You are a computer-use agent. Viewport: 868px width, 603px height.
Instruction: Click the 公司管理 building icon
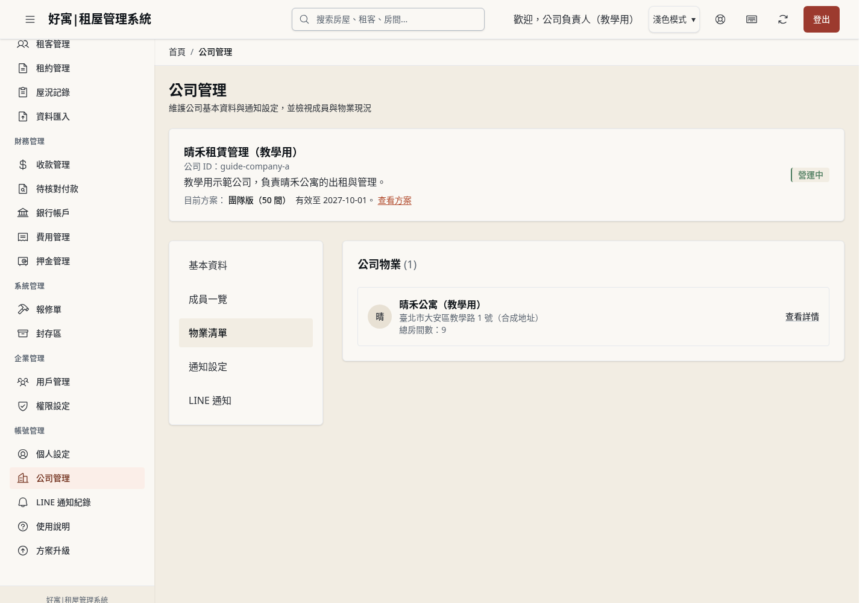(23, 478)
